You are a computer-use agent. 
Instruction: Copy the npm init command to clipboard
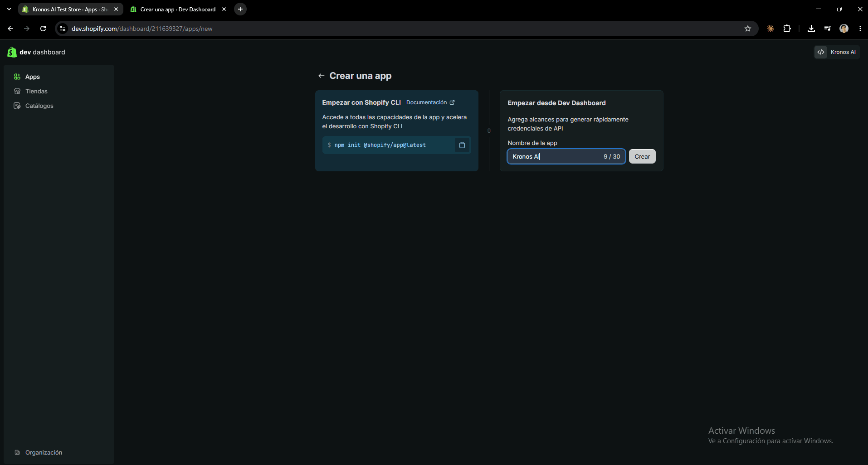pyautogui.click(x=462, y=145)
